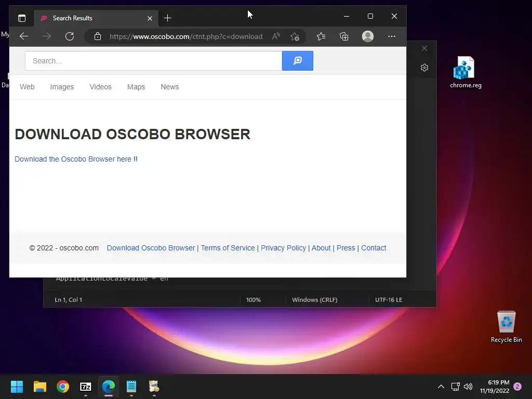The image size is (532, 399).
Task: Click Notepad Ln 1, Col 1 status
Action: point(68,300)
